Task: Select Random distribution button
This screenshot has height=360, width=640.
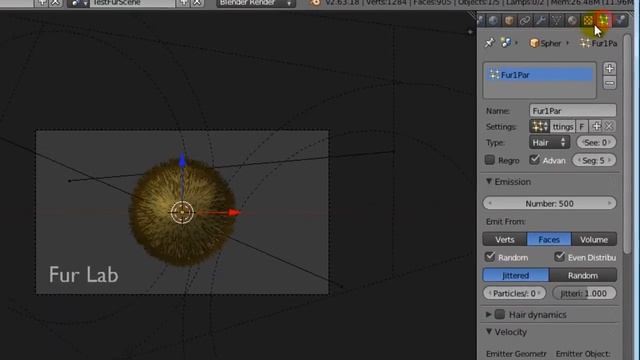Action: click(x=583, y=275)
